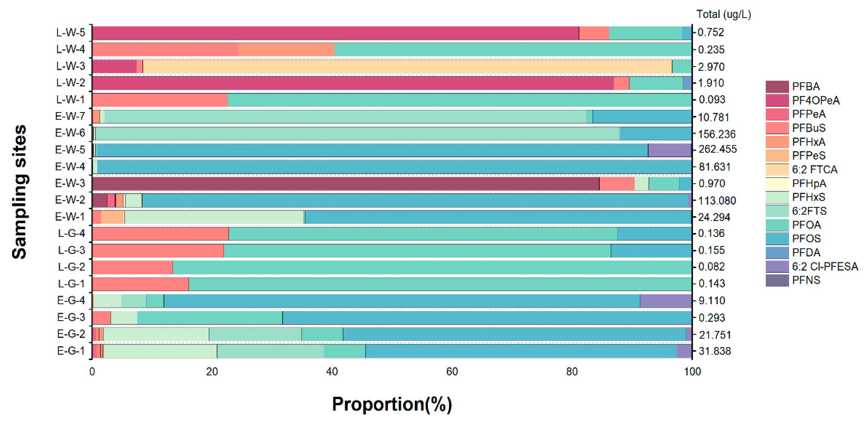Click the PFDA legend label text
The height and width of the screenshot is (423, 868).
tap(806, 252)
